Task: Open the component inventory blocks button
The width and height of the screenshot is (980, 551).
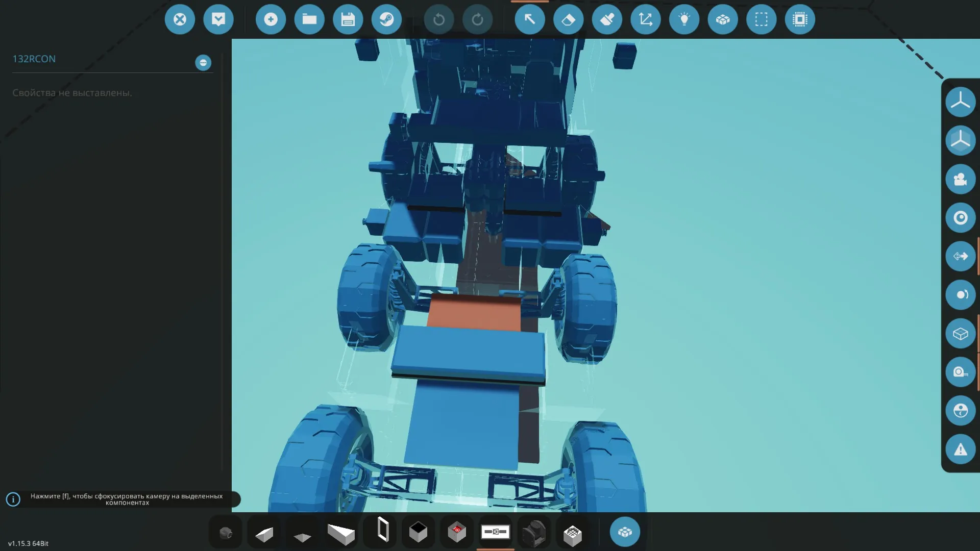Action: (x=625, y=532)
